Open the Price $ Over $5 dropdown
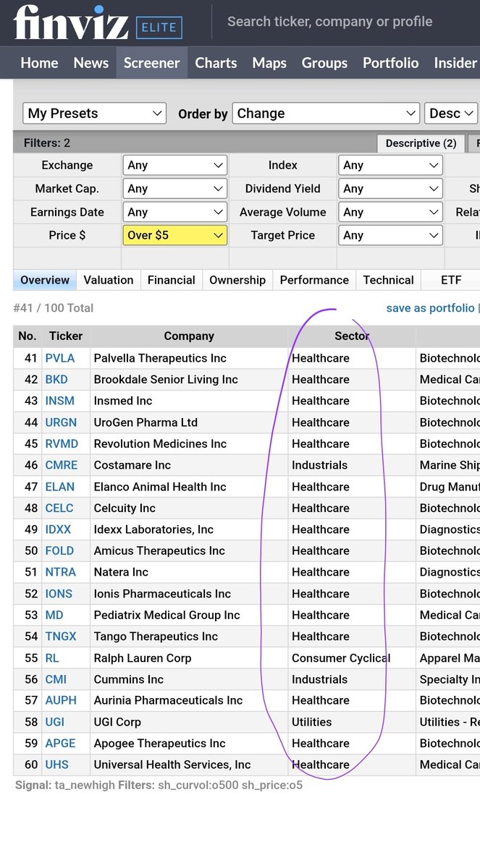 (174, 235)
